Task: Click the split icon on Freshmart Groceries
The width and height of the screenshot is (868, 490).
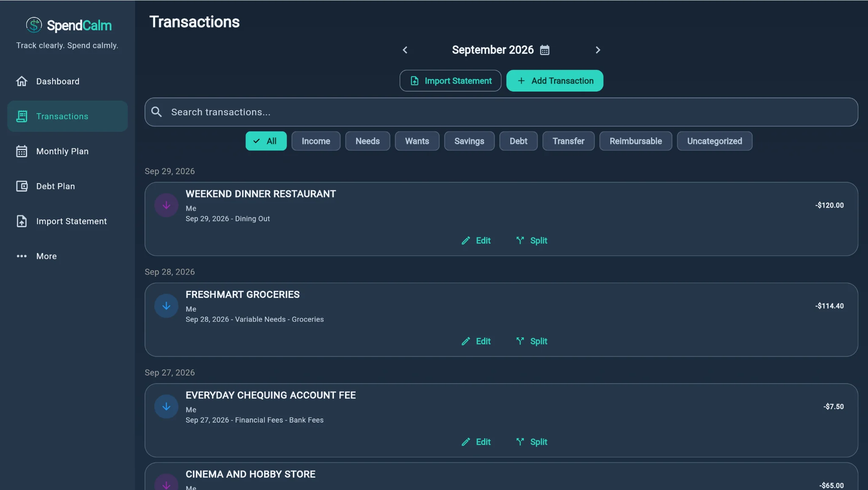Action: 520,341
